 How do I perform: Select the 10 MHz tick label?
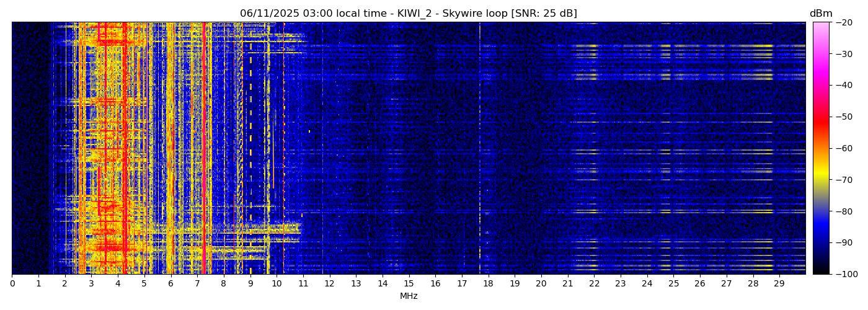pyautogui.click(x=277, y=283)
